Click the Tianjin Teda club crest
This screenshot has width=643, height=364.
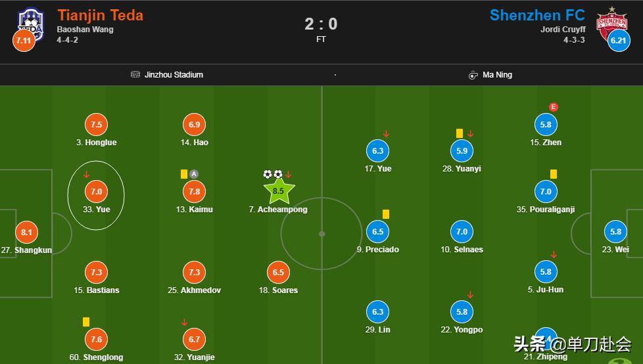(30, 22)
